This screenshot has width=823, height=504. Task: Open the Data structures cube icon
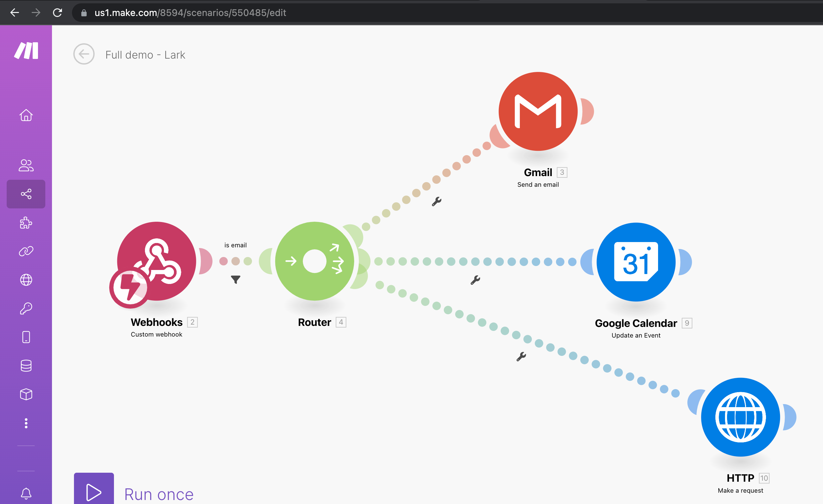26,394
